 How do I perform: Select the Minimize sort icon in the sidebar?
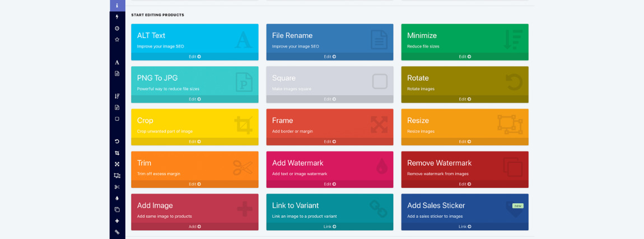[x=117, y=96]
